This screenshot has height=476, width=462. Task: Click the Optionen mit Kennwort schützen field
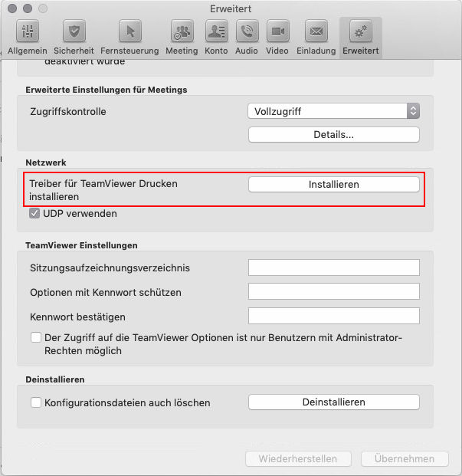pyautogui.click(x=334, y=291)
